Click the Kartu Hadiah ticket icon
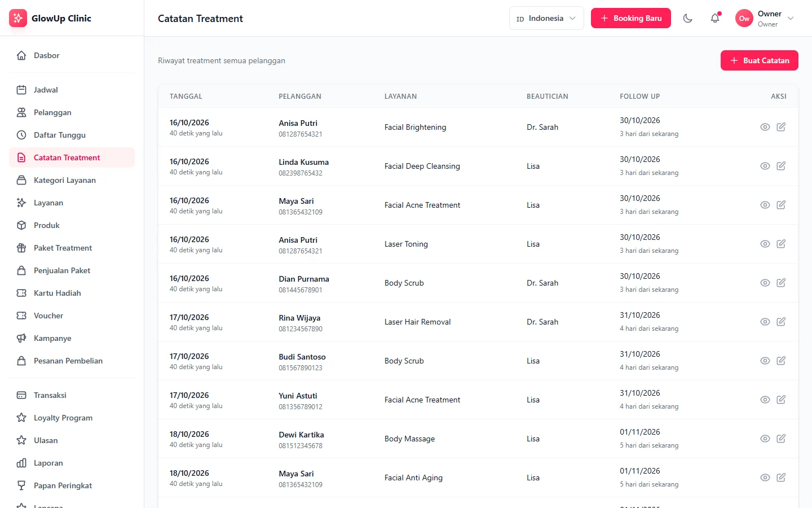 click(21, 293)
